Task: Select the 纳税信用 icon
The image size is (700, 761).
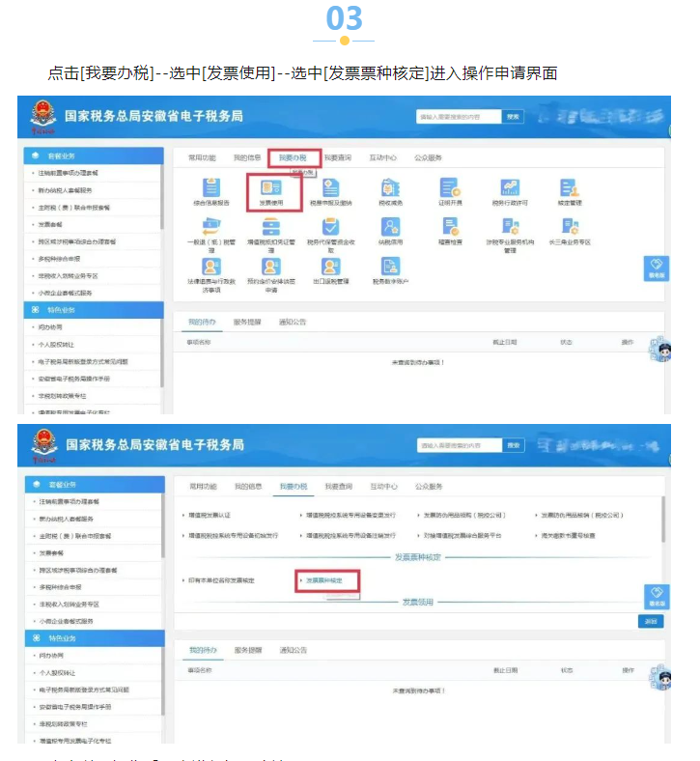Action: 390,232
